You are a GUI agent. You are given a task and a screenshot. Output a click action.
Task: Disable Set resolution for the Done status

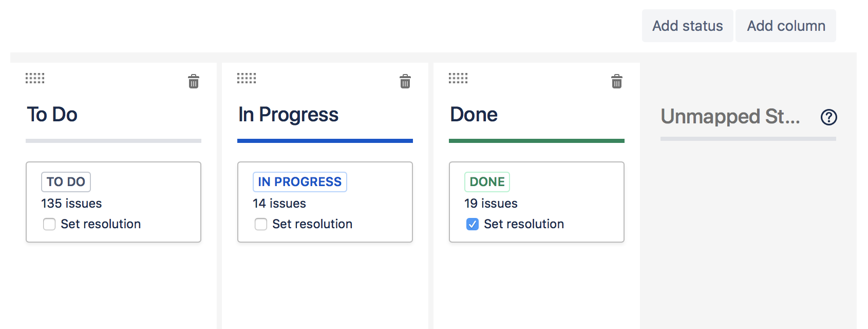[472, 224]
